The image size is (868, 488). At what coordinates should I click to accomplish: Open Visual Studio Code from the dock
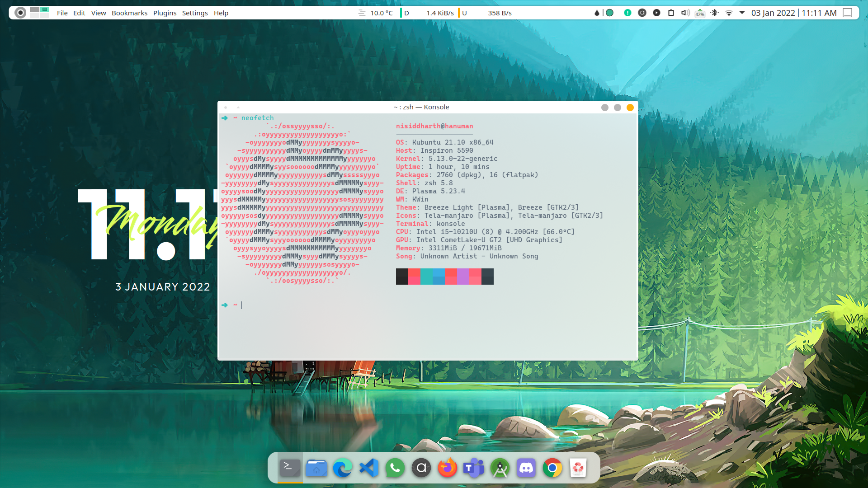(369, 468)
